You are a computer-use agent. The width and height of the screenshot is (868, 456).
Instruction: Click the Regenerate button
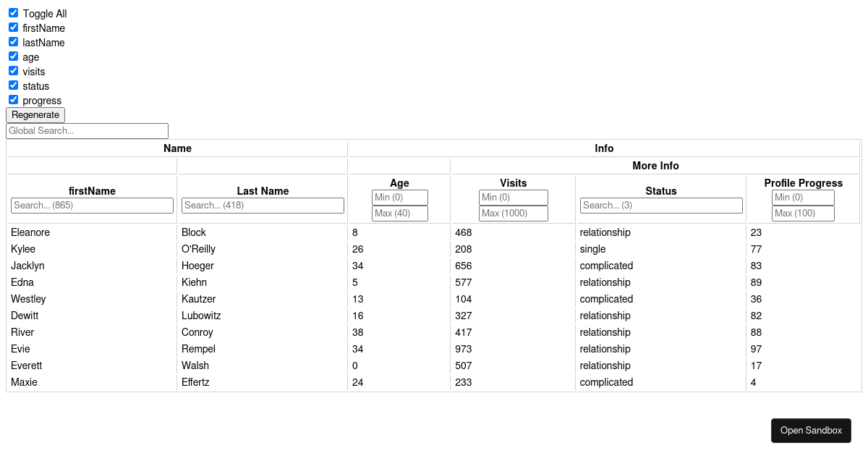tap(35, 114)
